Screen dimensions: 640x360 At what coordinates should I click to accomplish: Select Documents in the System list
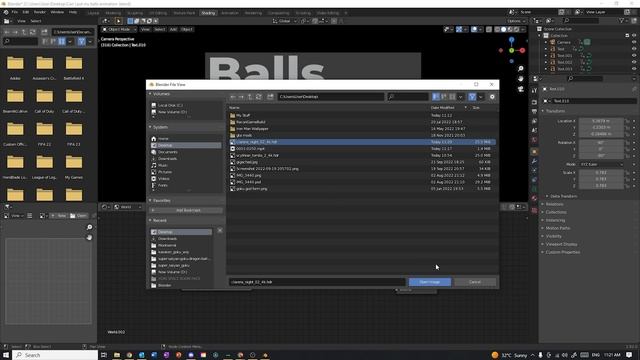[168, 152]
